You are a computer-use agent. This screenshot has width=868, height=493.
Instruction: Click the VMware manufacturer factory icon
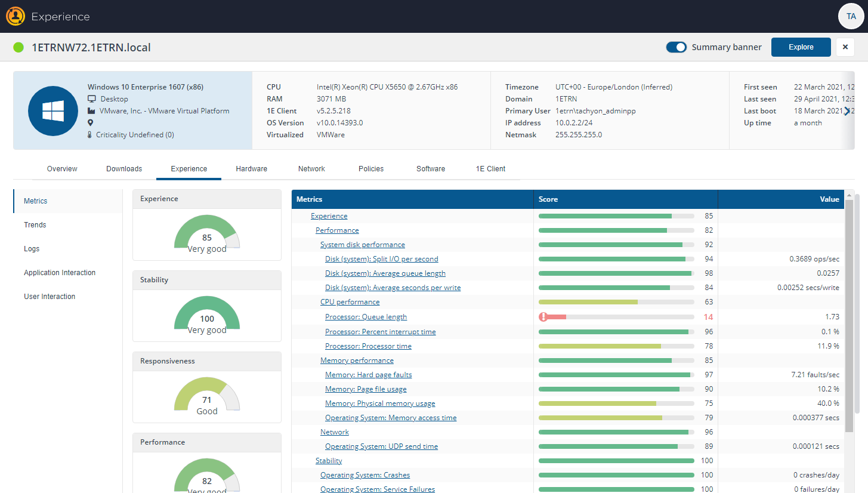tap(92, 111)
